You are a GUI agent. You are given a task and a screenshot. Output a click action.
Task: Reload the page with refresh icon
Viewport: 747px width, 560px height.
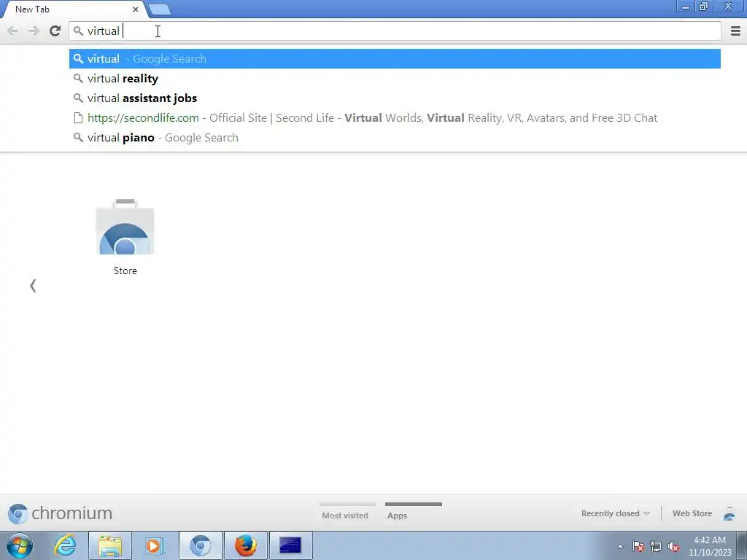click(55, 31)
